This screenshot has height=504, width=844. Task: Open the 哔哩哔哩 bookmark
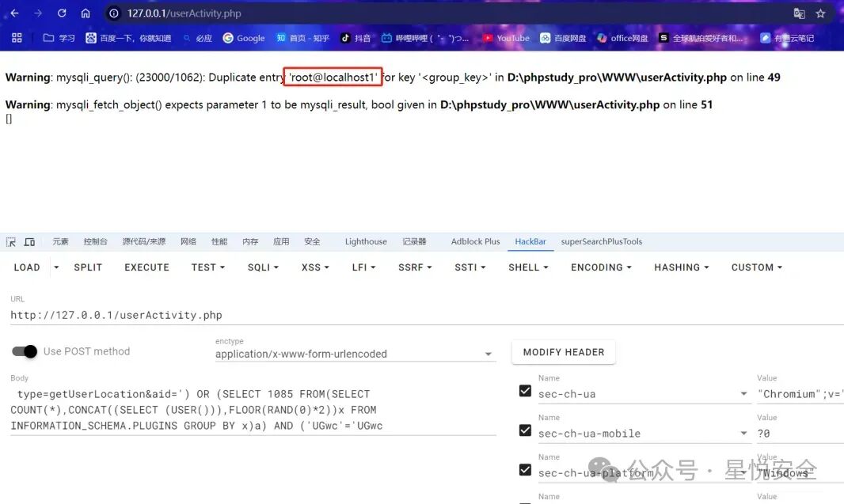pos(425,38)
